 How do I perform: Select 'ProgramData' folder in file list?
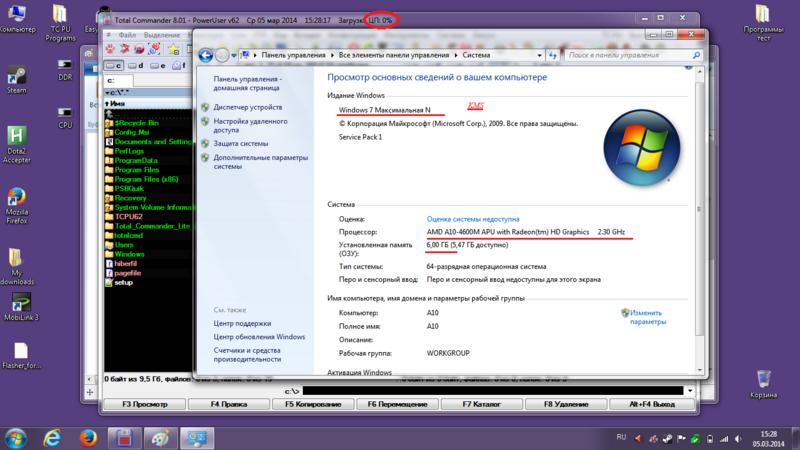136,160
